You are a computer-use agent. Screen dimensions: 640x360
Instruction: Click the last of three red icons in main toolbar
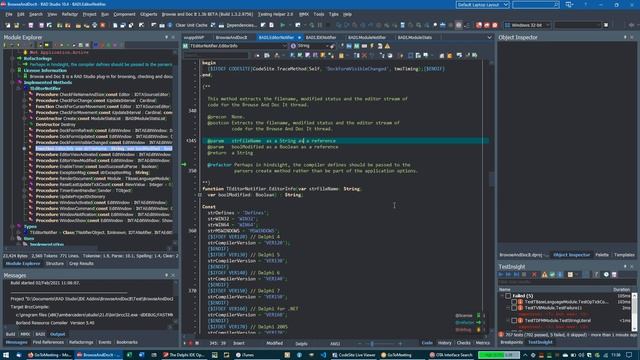coord(495,25)
